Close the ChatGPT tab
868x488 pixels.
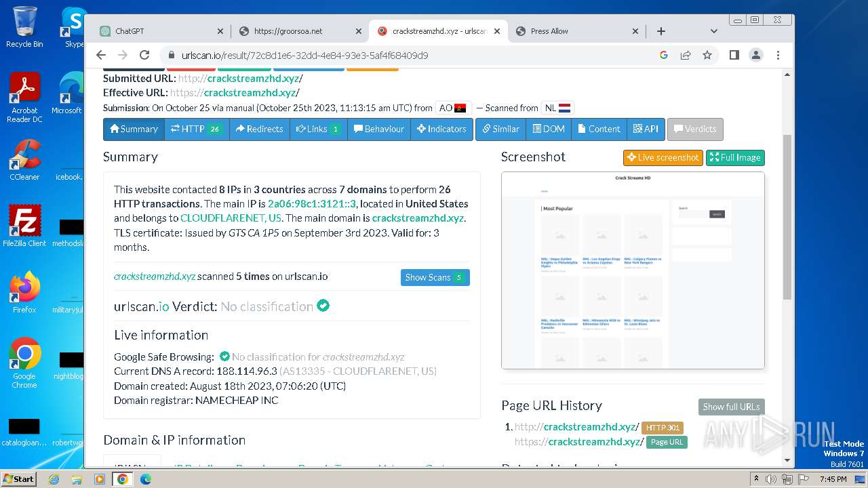[x=220, y=31]
